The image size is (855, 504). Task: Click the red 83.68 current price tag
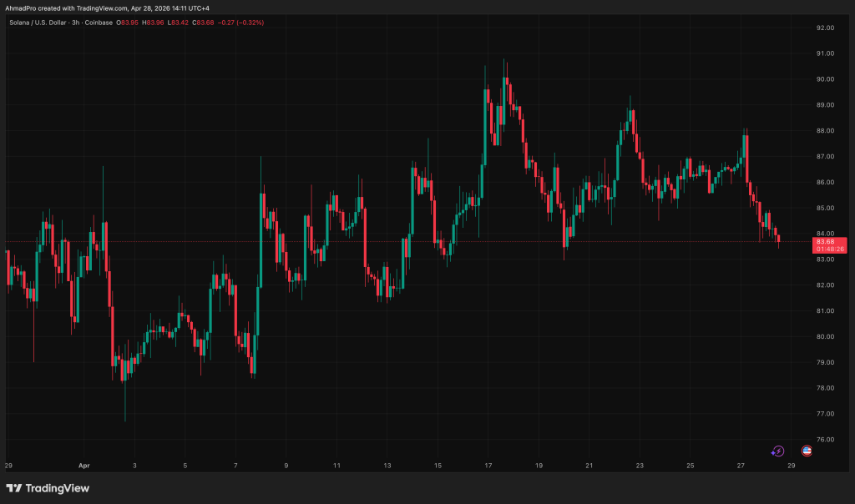tap(823, 241)
